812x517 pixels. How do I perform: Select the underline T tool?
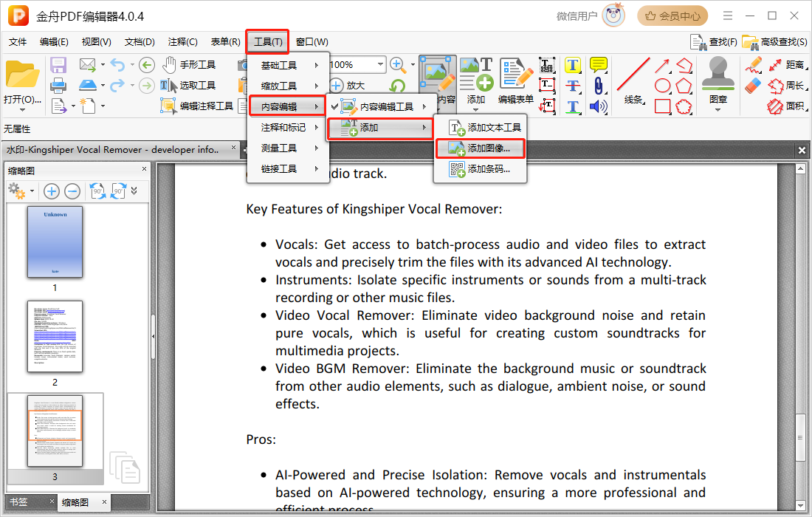coord(572,106)
